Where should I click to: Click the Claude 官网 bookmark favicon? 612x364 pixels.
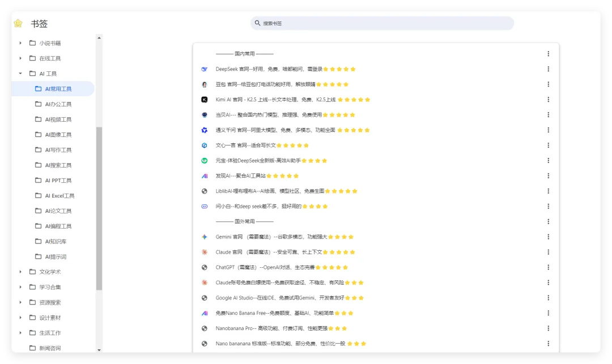point(204,252)
